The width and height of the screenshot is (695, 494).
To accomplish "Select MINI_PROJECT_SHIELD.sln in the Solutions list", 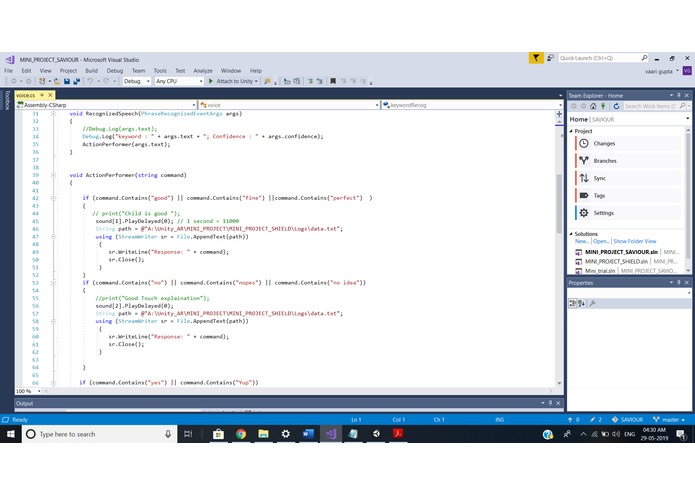I will pyautogui.click(x=616, y=261).
